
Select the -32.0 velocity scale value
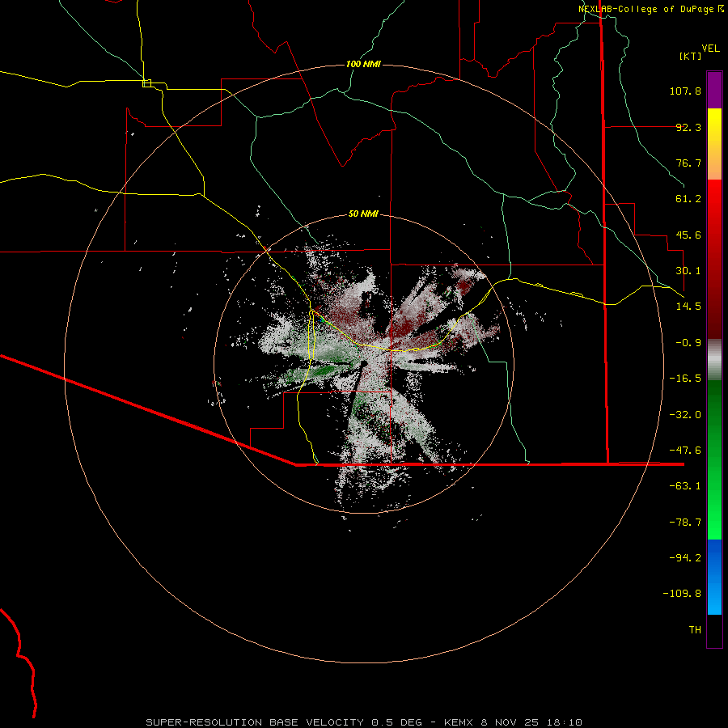pyautogui.click(x=685, y=415)
